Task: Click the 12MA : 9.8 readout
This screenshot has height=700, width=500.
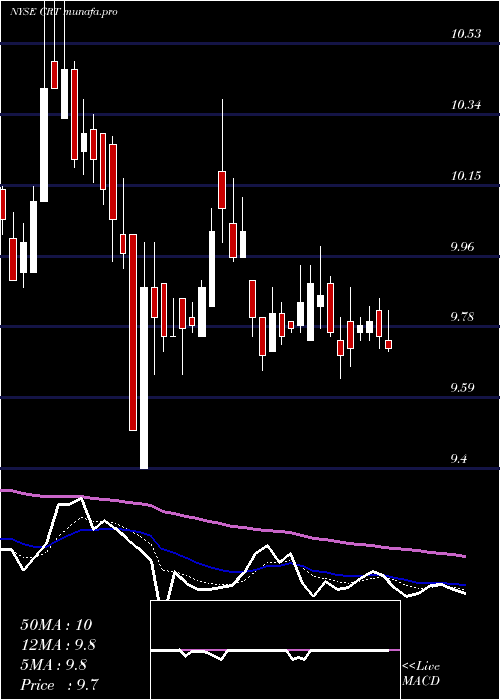Action: point(58,645)
